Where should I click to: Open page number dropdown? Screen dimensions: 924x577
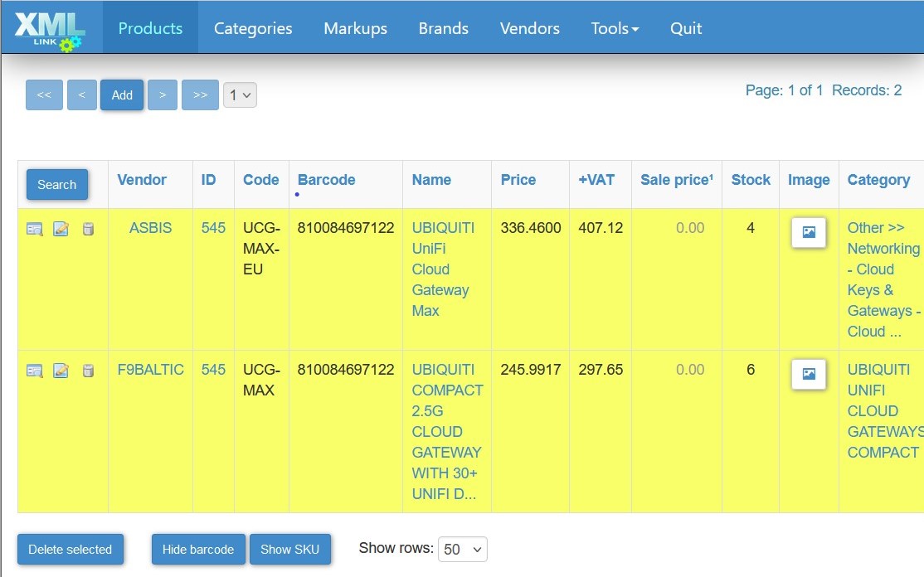pyautogui.click(x=240, y=95)
